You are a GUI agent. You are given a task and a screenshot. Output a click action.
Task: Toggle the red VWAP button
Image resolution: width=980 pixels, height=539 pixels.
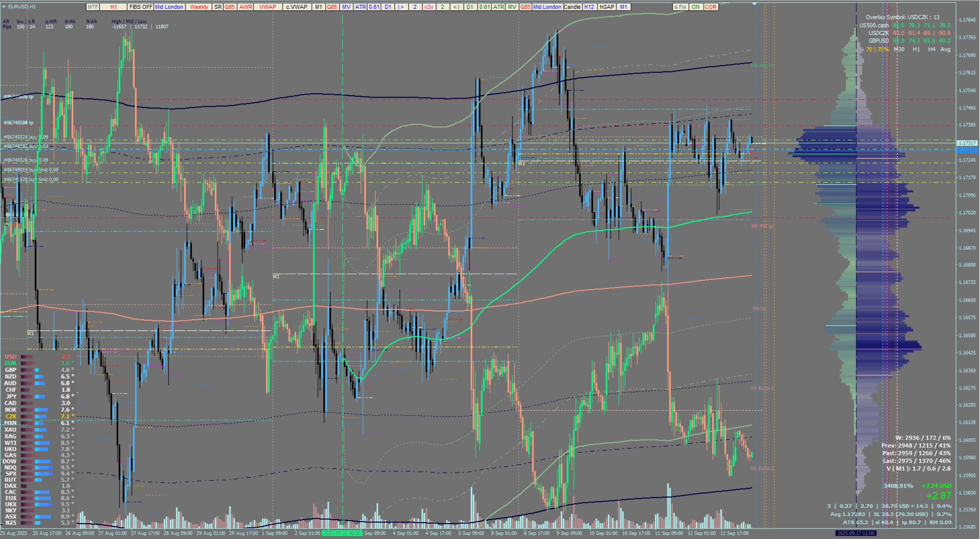click(268, 7)
